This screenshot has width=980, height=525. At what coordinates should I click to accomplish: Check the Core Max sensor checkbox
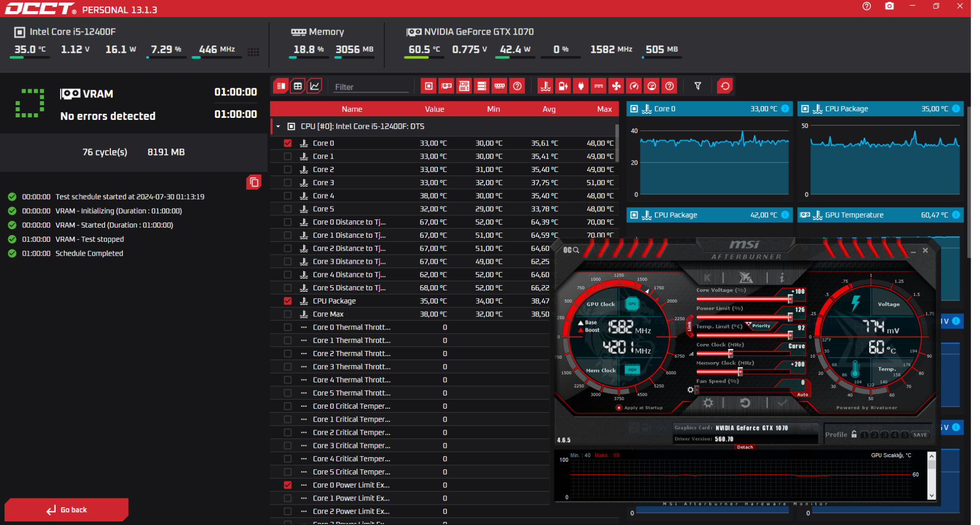[x=288, y=314]
